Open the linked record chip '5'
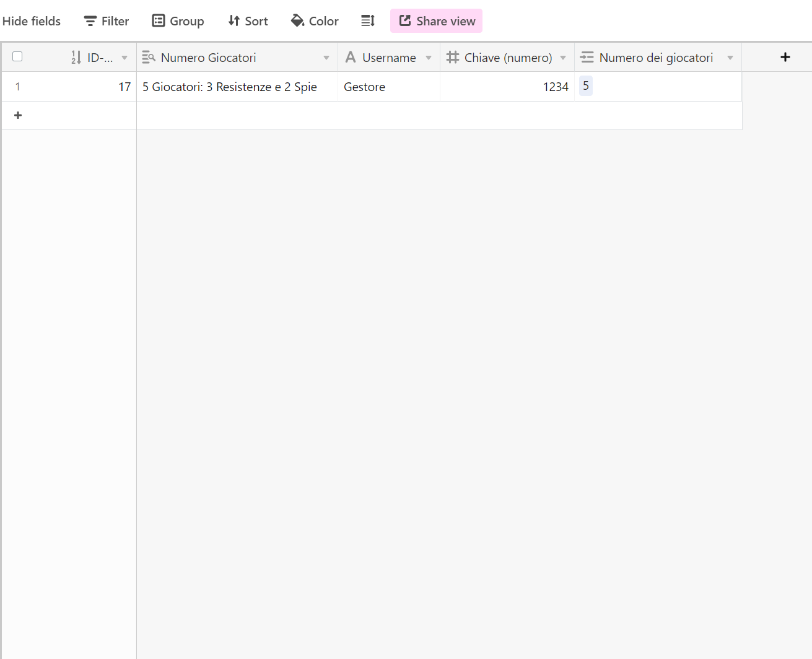This screenshot has width=812, height=659. tap(586, 86)
